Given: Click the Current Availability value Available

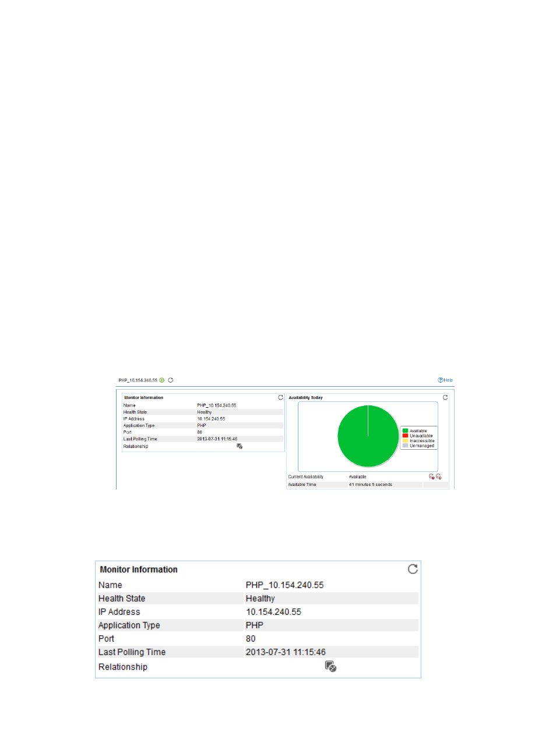Looking at the screenshot, I should coord(358,477).
